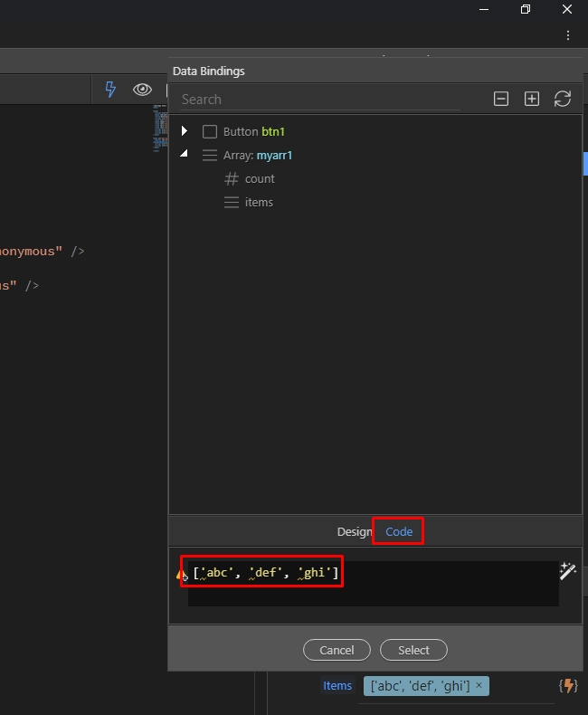Toggle the eye preview icon in toolbar
This screenshot has height=715, width=588.
pyautogui.click(x=142, y=89)
